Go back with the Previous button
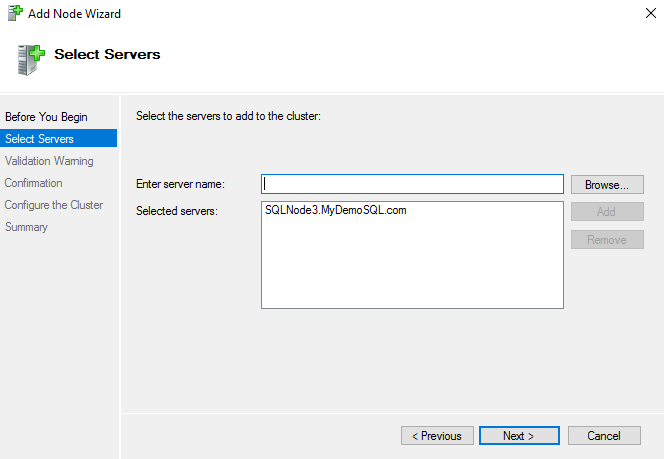 tap(437, 436)
